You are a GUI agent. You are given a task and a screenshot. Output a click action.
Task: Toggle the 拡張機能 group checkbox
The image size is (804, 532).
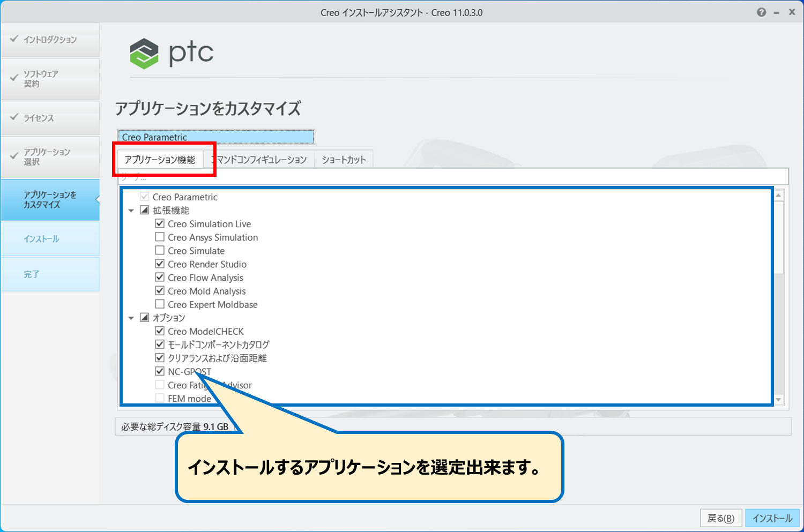[x=144, y=211]
